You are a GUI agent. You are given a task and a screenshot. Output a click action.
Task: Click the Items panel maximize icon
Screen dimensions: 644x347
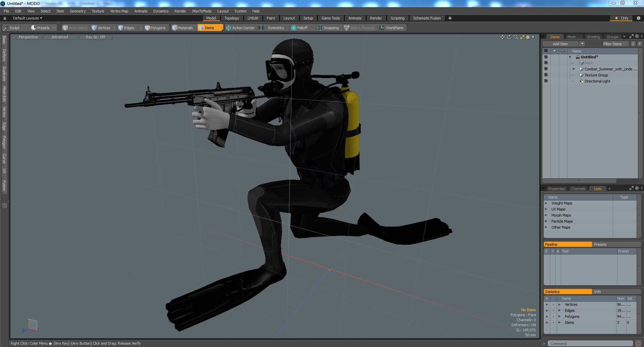coord(631,37)
